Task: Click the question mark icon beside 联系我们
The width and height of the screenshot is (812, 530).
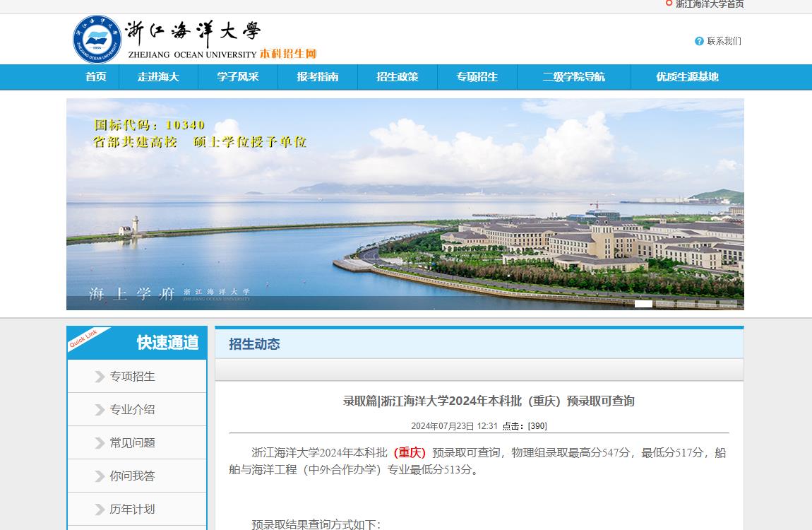Action: point(699,41)
